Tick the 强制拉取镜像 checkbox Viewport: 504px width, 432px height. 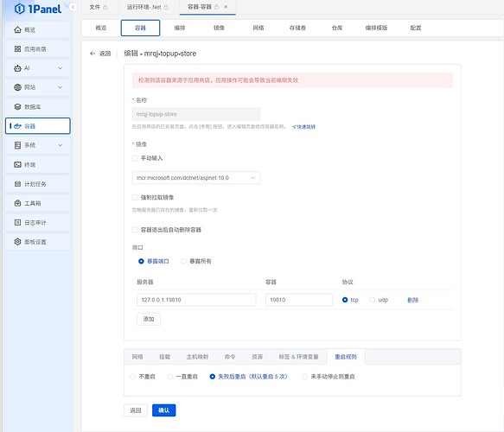tap(135, 197)
